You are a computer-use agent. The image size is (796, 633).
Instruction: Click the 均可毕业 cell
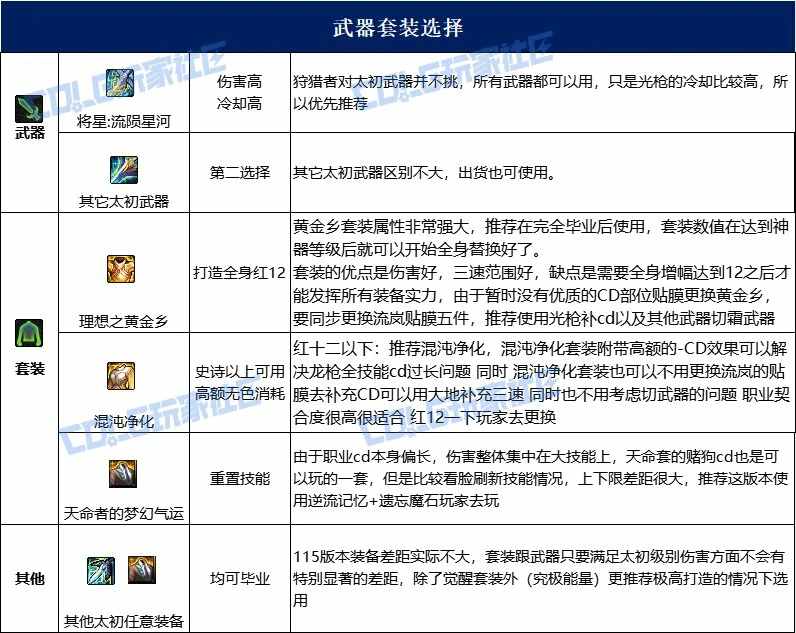[x=240, y=579]
